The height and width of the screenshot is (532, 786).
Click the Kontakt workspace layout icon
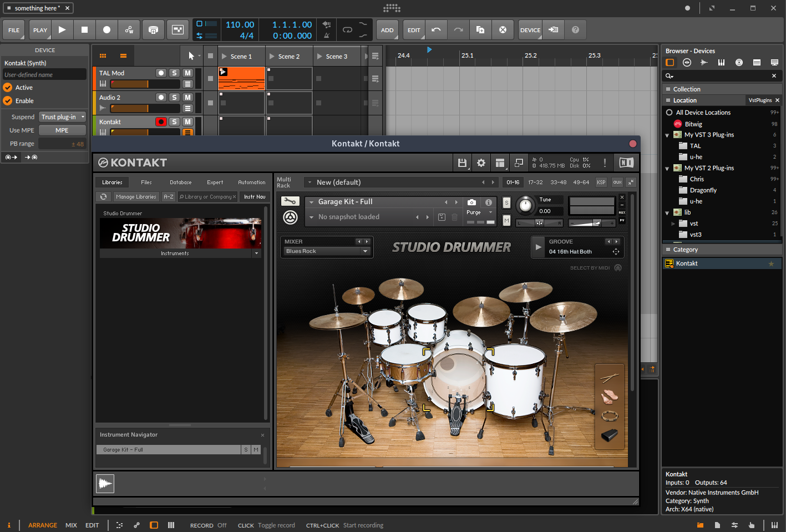click(500, 163)
